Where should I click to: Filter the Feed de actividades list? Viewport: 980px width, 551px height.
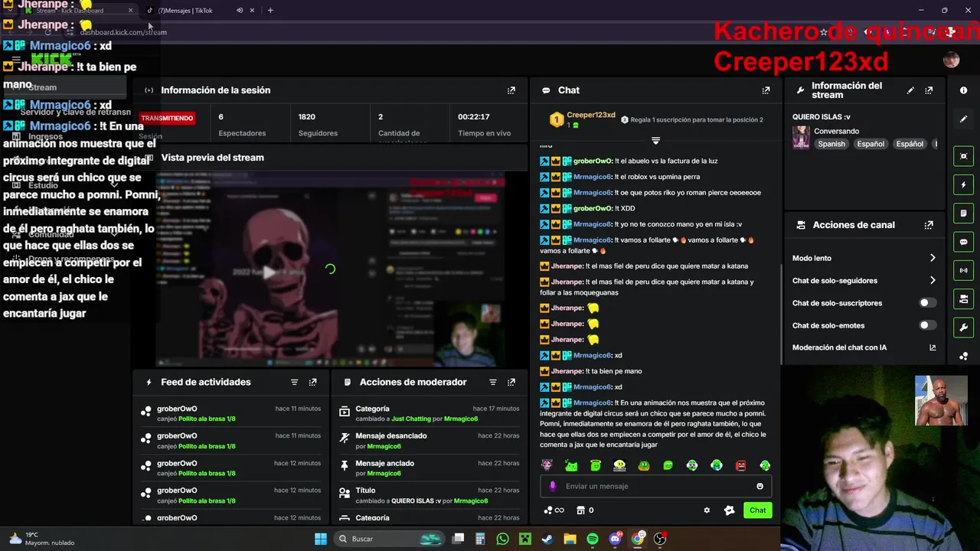(294, 382)
